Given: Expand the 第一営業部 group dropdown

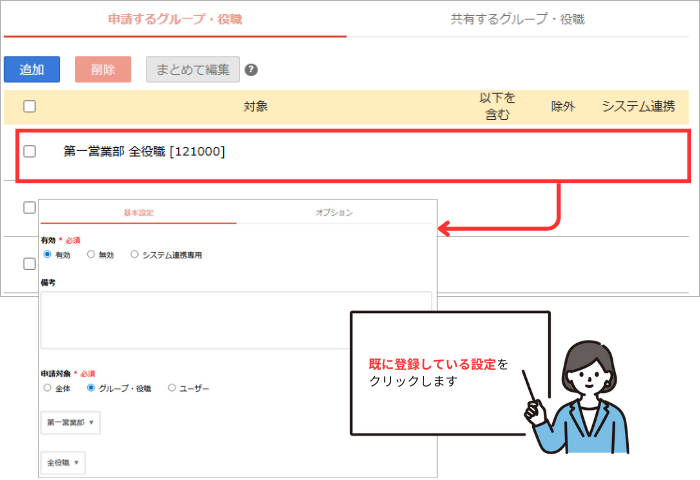Looking at the screenshot, I should click(71, 423).
